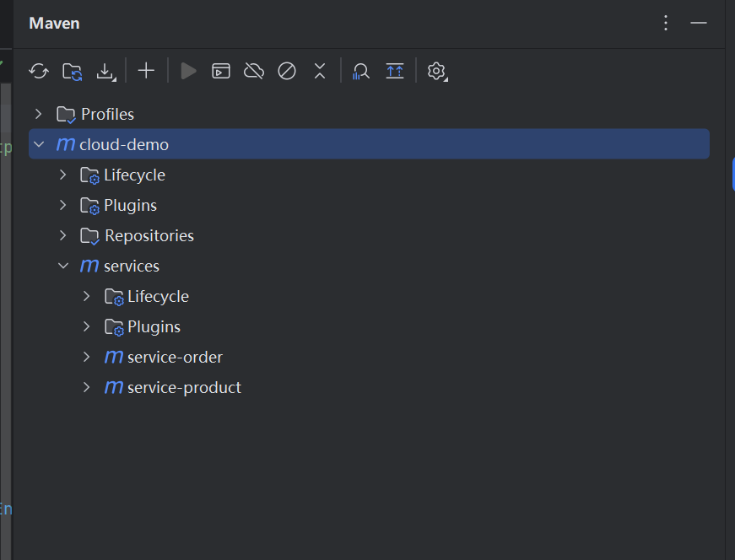This screenshot has width=735, height=560.
Task: Open Execute Maven Goal dialog
Action: click(x=221, y=71)
